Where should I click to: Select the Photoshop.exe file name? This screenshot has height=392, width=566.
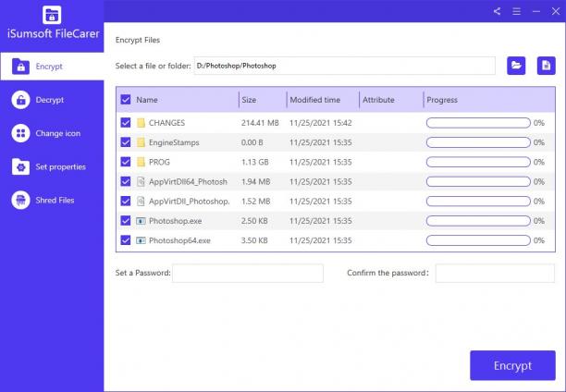175,221
